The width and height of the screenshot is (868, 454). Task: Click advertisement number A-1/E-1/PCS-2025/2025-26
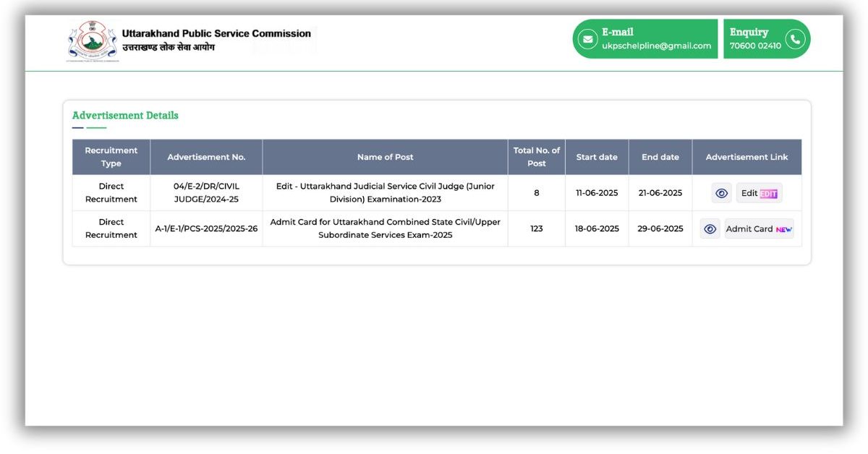pos(206,228)
